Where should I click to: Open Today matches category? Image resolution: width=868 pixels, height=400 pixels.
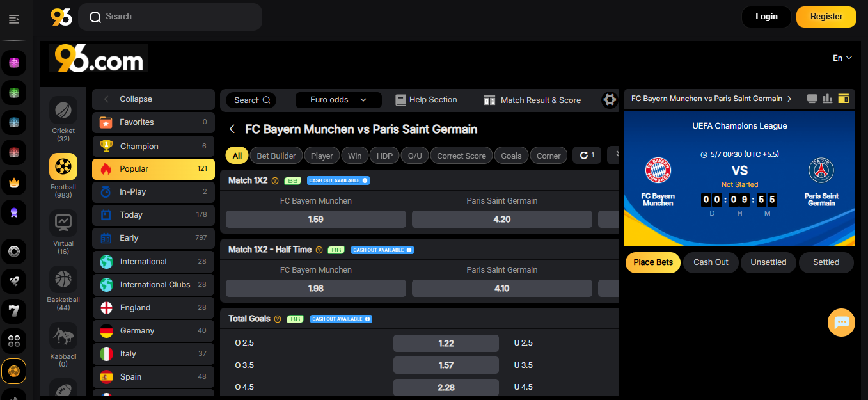pyautogui.click(x=154, y=215)
